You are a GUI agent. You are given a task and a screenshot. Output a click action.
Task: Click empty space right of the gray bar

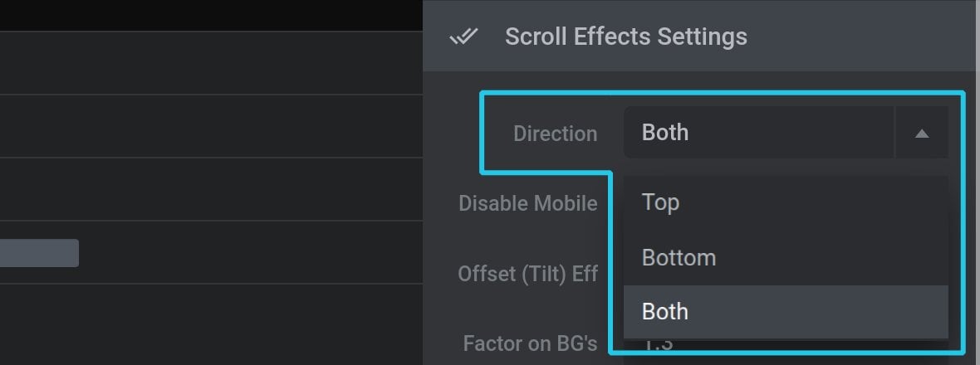coord(250,253)
